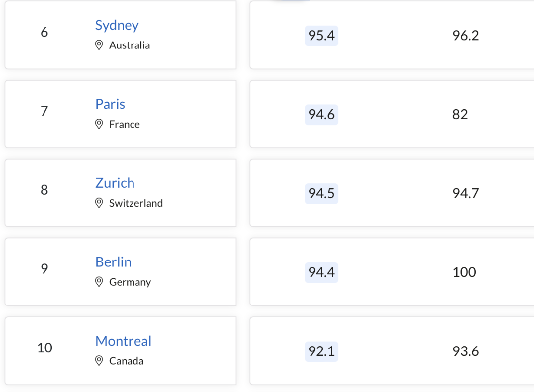Click Berlin's 100 score value
The width and height of the screenshot is (534, 392).
pyautogui.click(x=464, y=272)
